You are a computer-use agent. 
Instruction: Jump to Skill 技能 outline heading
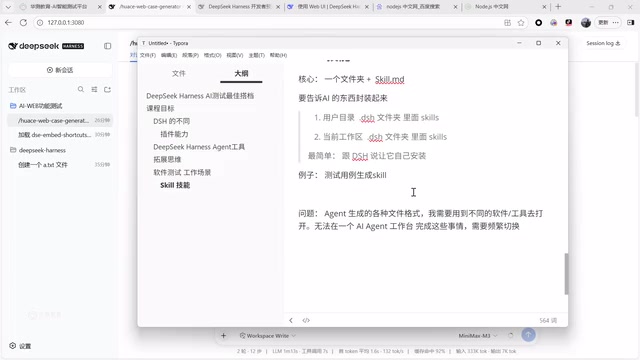(175, 185)
